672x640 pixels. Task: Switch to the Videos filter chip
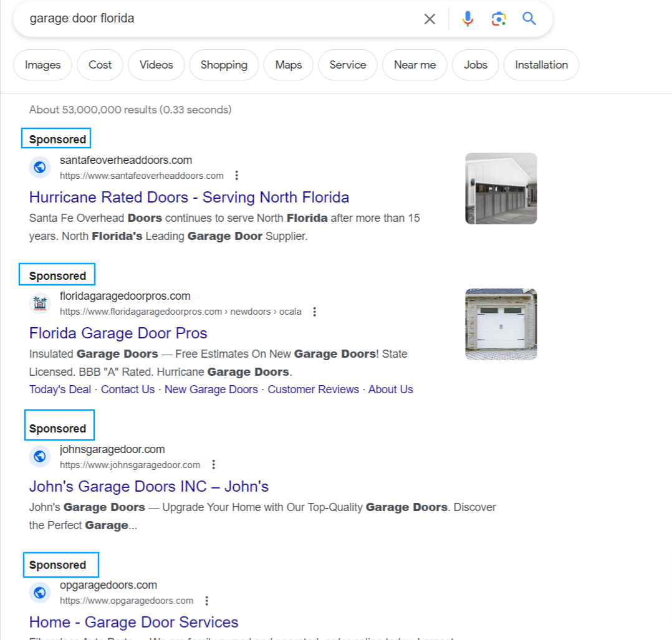pos(156,65)
